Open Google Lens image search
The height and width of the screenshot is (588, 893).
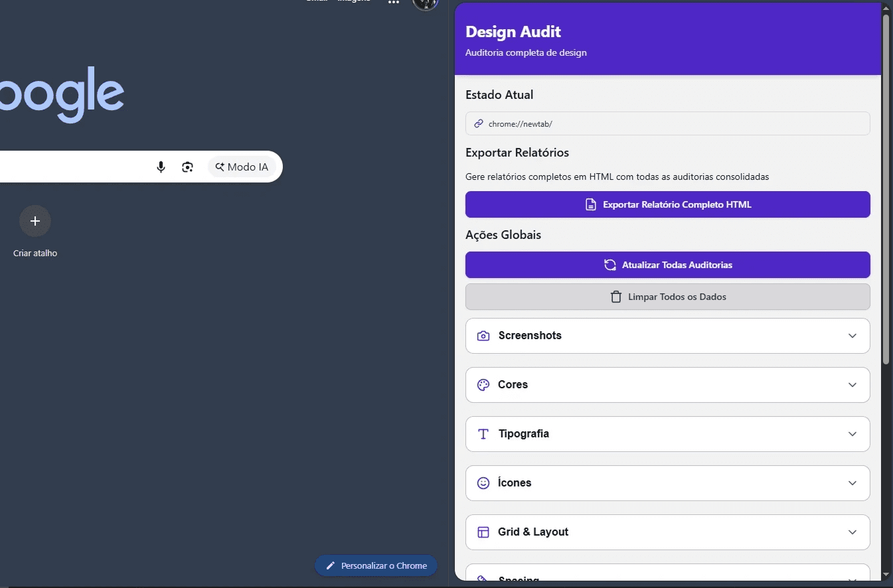pyautogui.click(x=188, y=167)
